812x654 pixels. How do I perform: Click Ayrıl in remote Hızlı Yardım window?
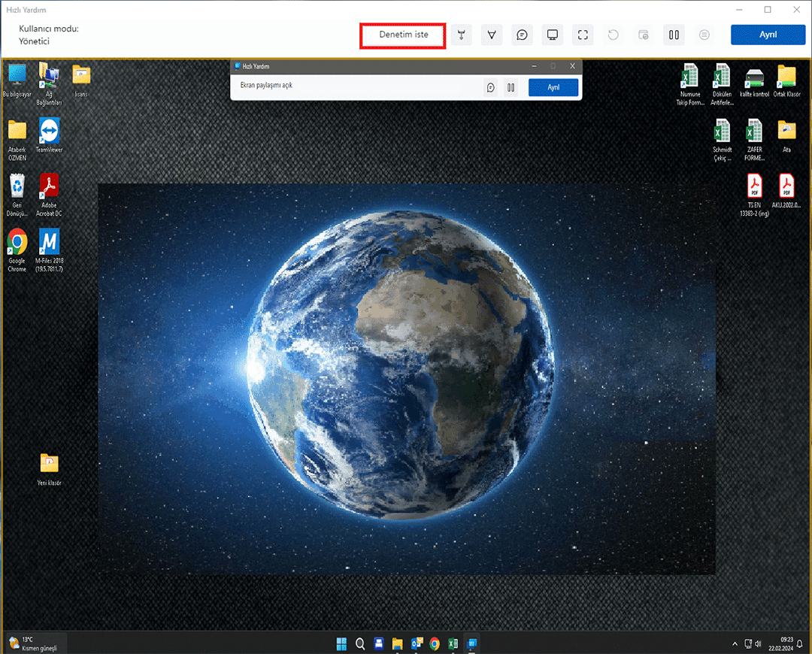pos(553,87)
